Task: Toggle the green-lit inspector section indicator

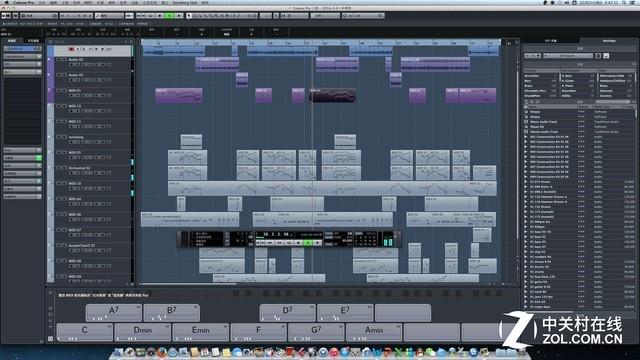Action: tap(39, 158)
